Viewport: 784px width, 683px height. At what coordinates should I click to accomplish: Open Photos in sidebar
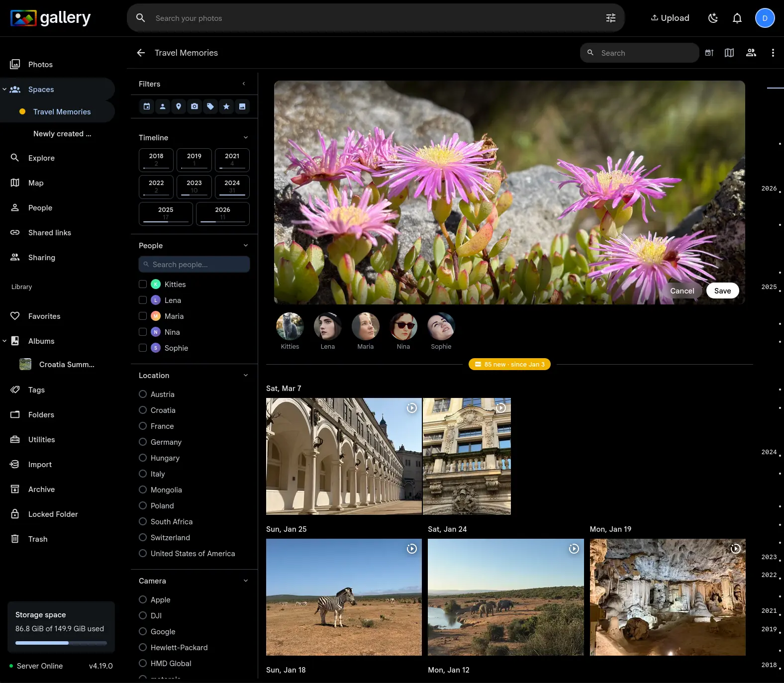(x=57, y=65)
